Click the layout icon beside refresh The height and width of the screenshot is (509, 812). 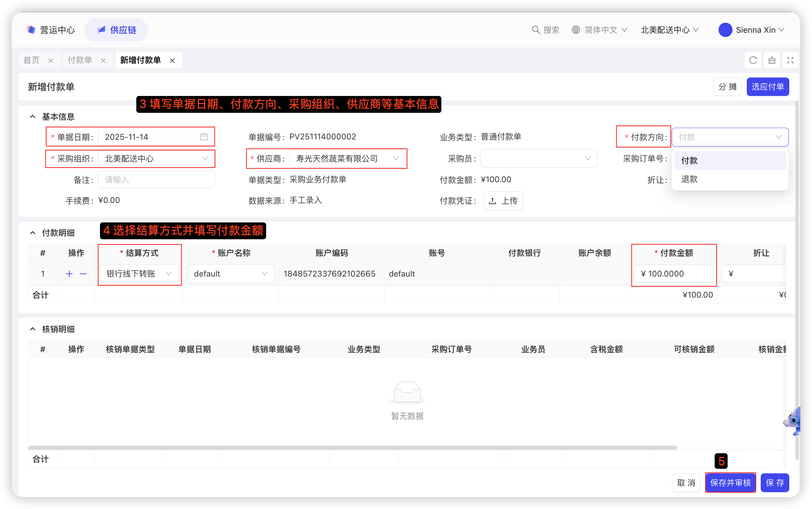coord(771,60)
